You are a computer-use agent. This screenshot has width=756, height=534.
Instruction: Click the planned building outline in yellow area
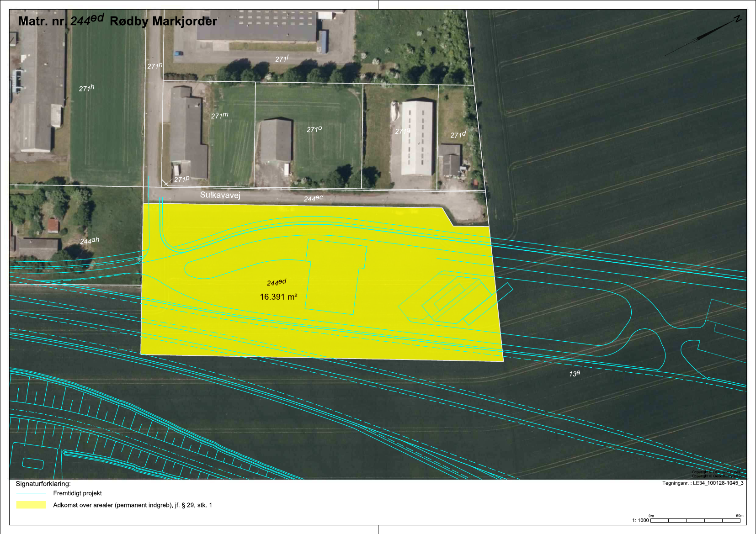[x=336, y=277]
